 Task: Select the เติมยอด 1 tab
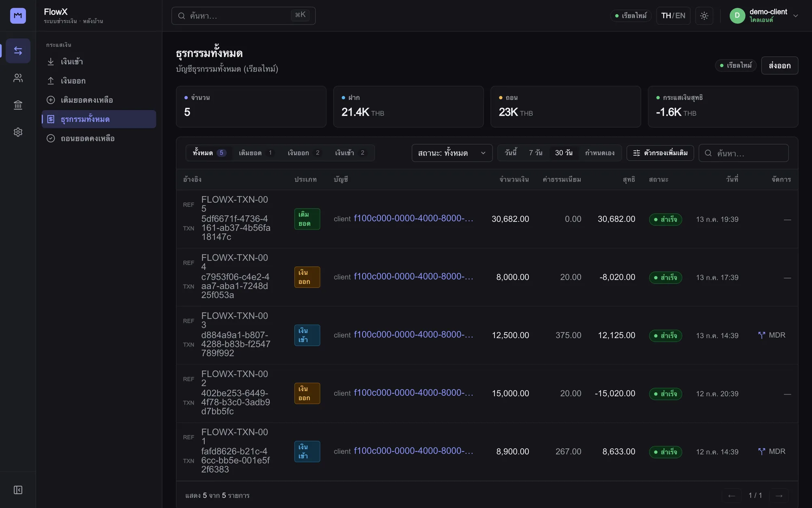[256, 153]
